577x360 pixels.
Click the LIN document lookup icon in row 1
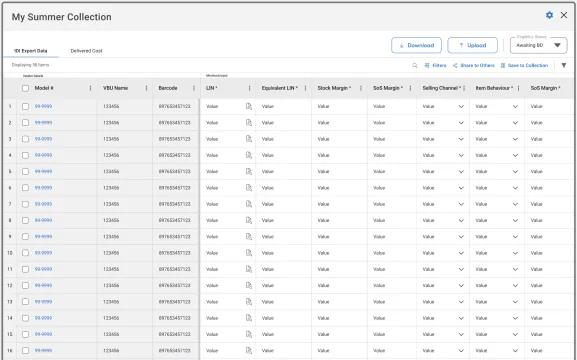click(249, 106)
